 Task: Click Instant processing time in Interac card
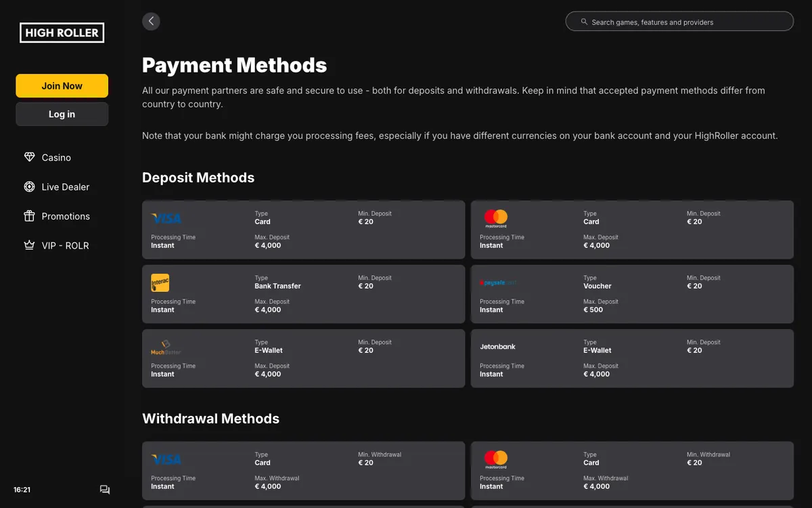(162, 310)
